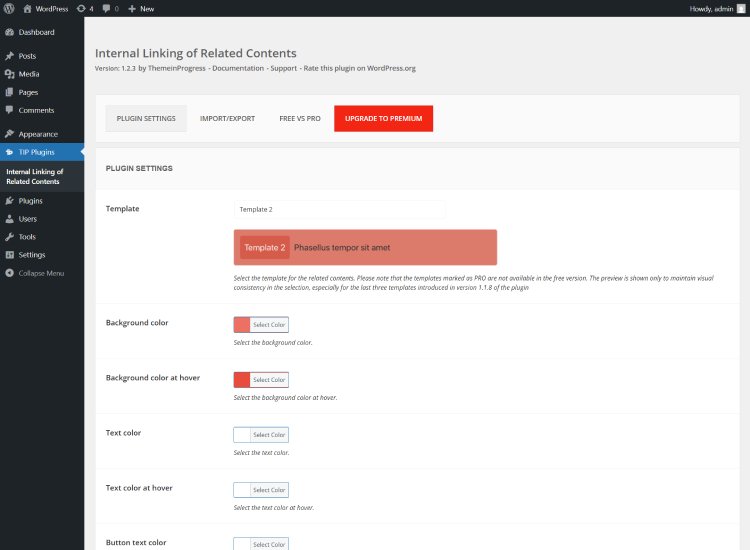Open the Media library icon
Image resolution: width=750 pixels, height=550 pixels.
[x=9, y=74]
